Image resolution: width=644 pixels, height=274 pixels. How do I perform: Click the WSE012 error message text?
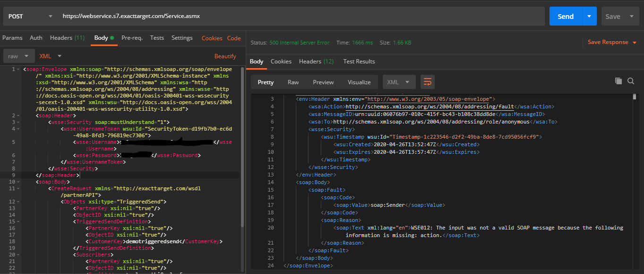pos(484,231)
